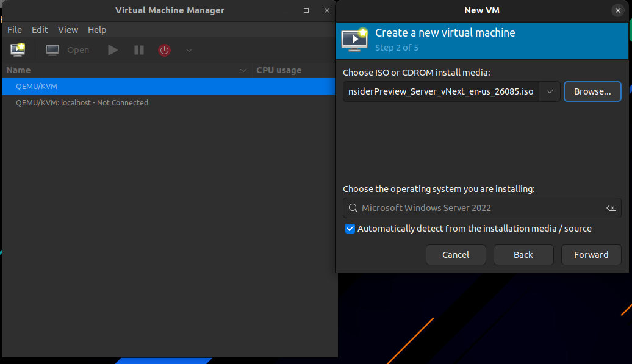Viewport: 632px width, 364px height.
Task: Expand the shutdown options arrow
Action: [x=189, y=51]
